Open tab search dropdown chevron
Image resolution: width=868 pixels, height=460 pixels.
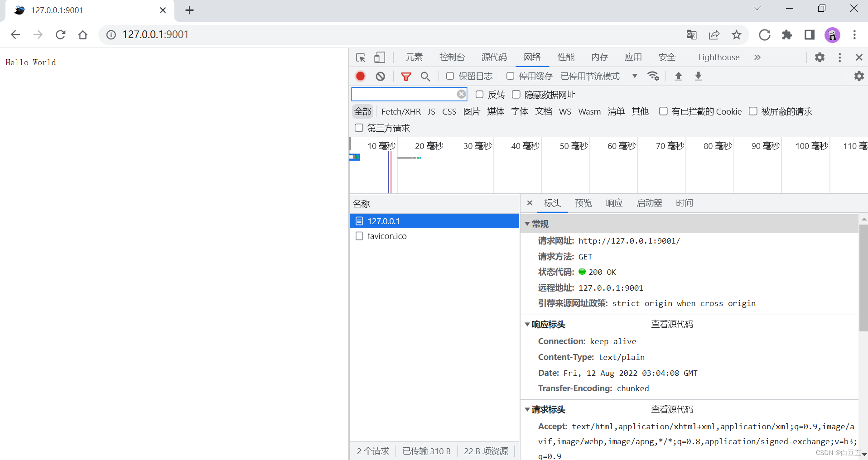(757, 9)
